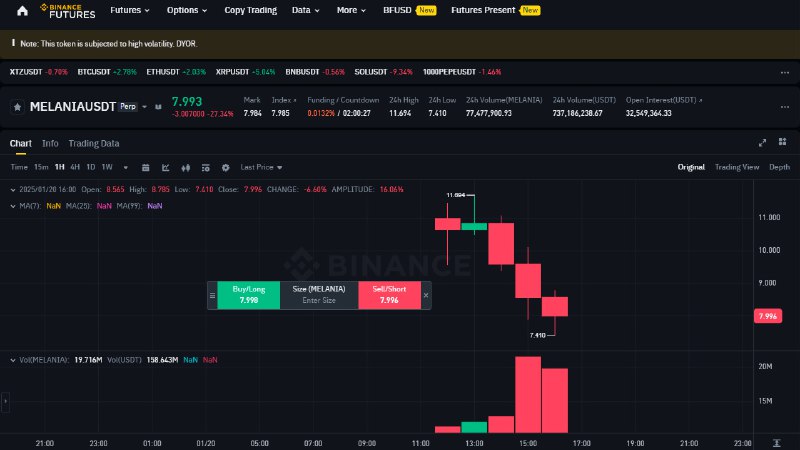Image resolution: width=800 pixels, height=450 pixels.
Task: Open the Data dropdown menu
Action: (306, 10)
